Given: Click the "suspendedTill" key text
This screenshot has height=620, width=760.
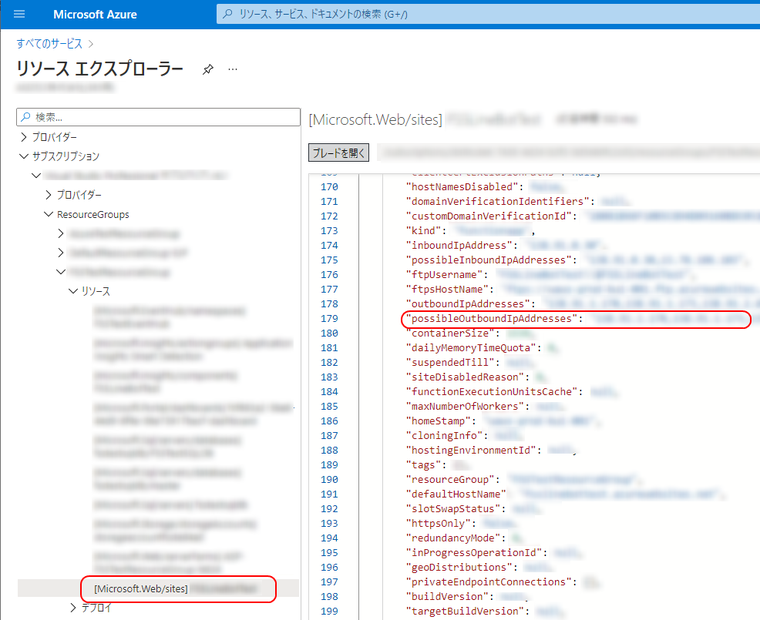Looking at the screenshot, I should (x=450, y=362).
